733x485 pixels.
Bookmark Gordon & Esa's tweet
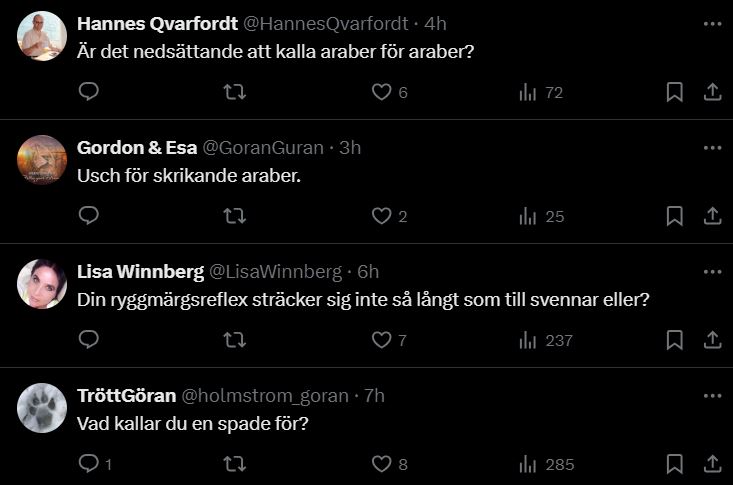(x=675, y=216)
